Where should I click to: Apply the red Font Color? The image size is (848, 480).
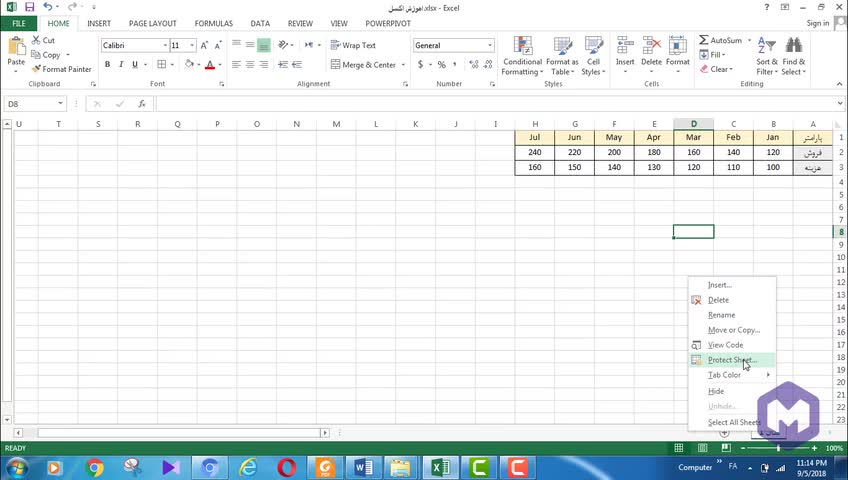pyautogui.click(x=210, y=64)
